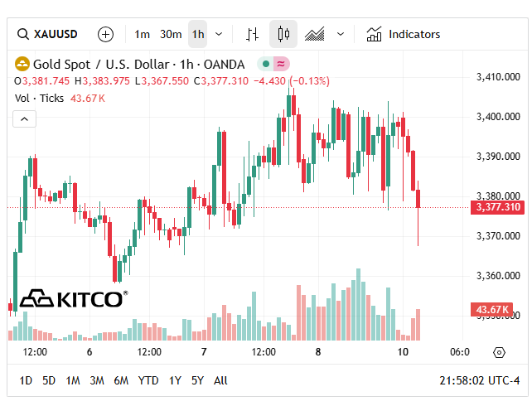Open symbol search for XAUUSD
532x406 pixels.
[x=47, y=34]
